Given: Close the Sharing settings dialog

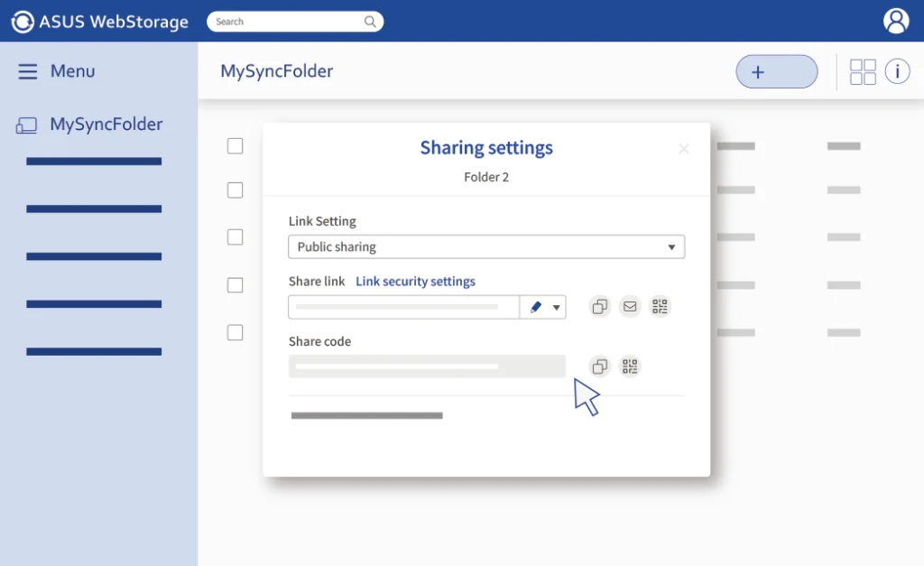Looking at the screenshot, I should pos(683,149).
